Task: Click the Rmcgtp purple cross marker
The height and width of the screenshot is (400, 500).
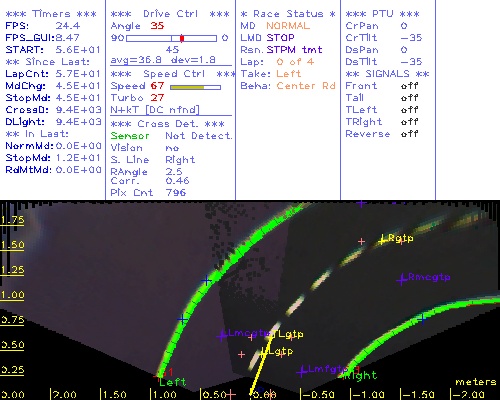Action: [402, 279]
